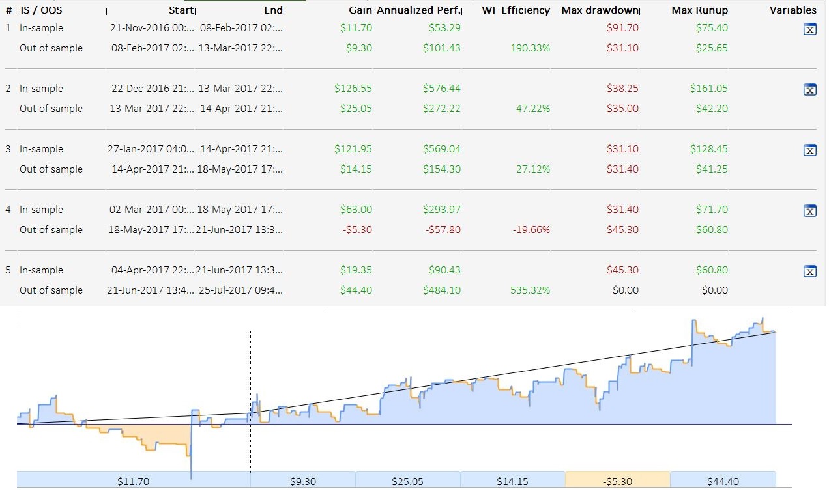
Task: Select the $25.05 segment bar
Action: [407, 481]
